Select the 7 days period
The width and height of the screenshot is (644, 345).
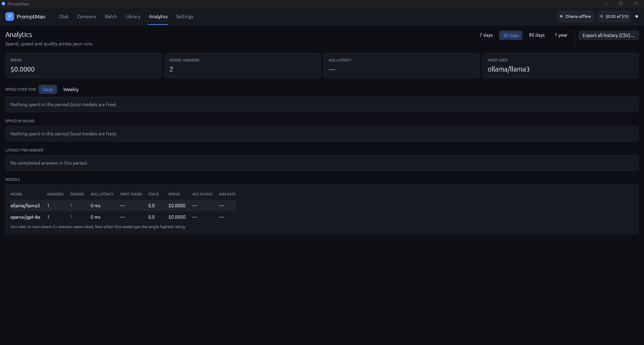[486, 35]
